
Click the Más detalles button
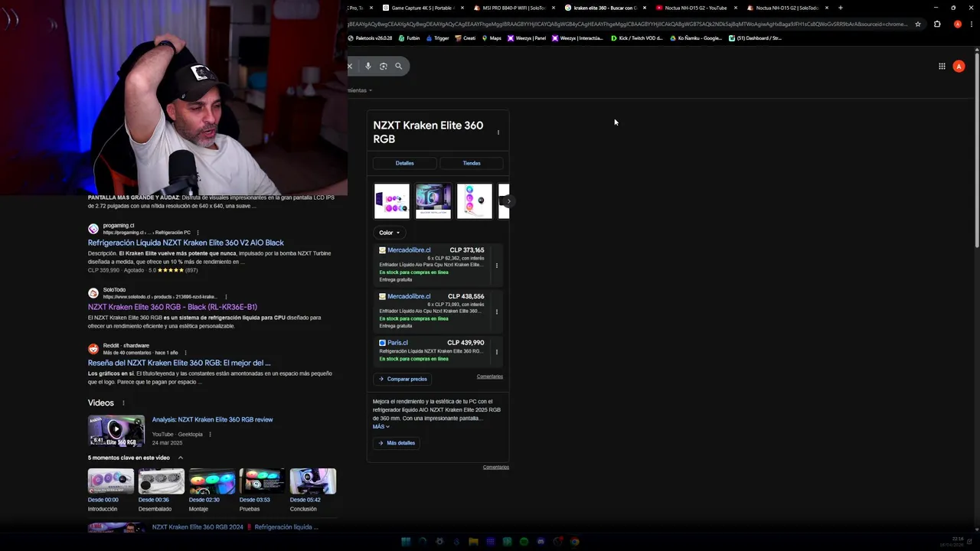tap(397, 443)
